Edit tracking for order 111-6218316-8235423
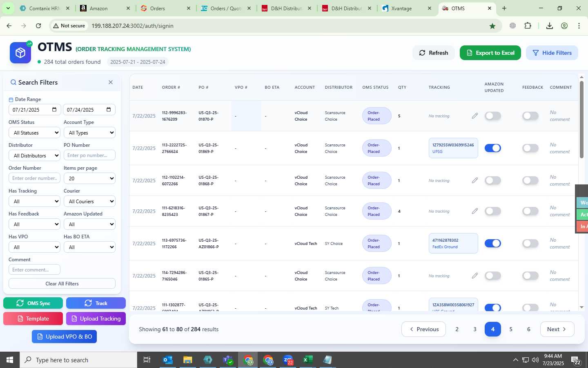The height and width of the screenshot is (368, 588). [x=475, y=211]
